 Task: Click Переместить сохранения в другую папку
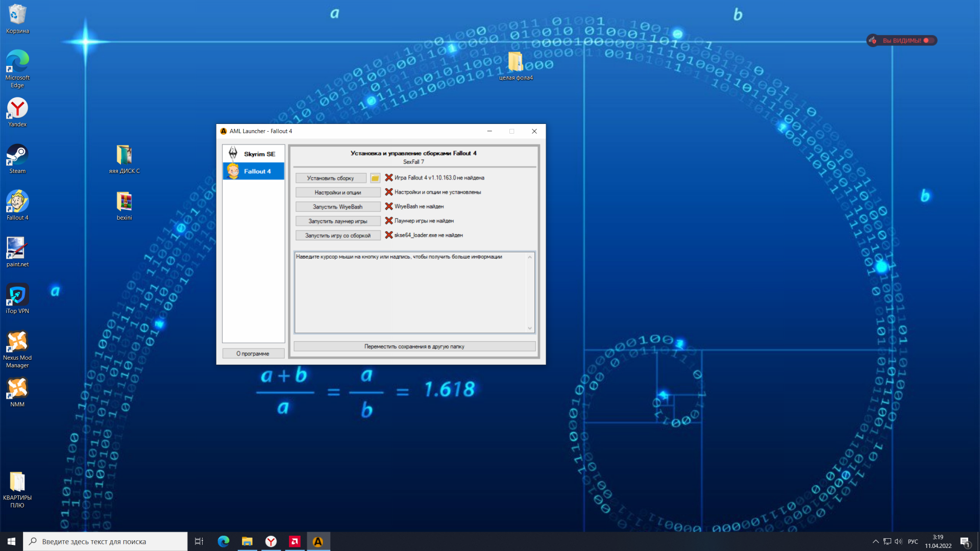coord(414,346)
